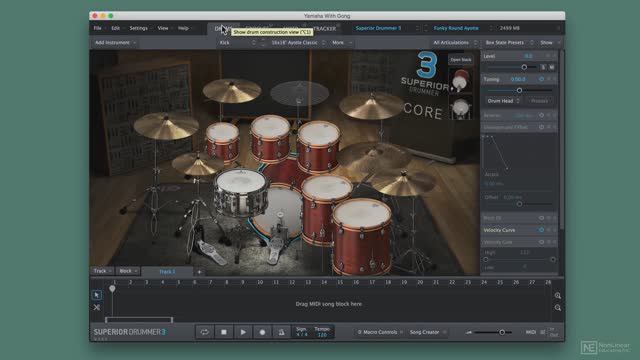Viewport: 640px width, 360px height.
Task: Click the Open Stack button
Action: click(461, 60)
